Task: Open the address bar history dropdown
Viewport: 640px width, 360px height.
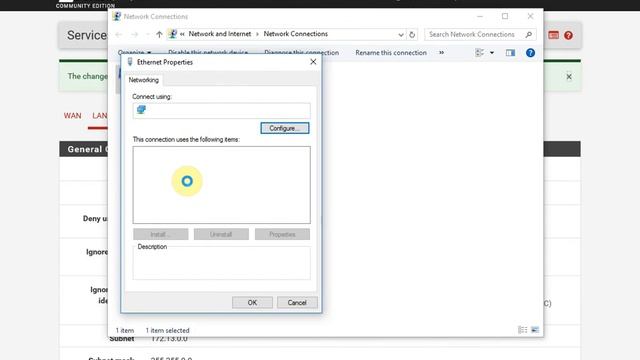Action: 401,35
